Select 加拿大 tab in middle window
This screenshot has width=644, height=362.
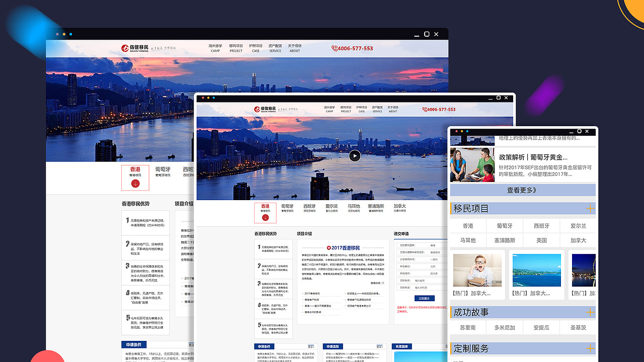pyautogui.click(x=399, y=208)
